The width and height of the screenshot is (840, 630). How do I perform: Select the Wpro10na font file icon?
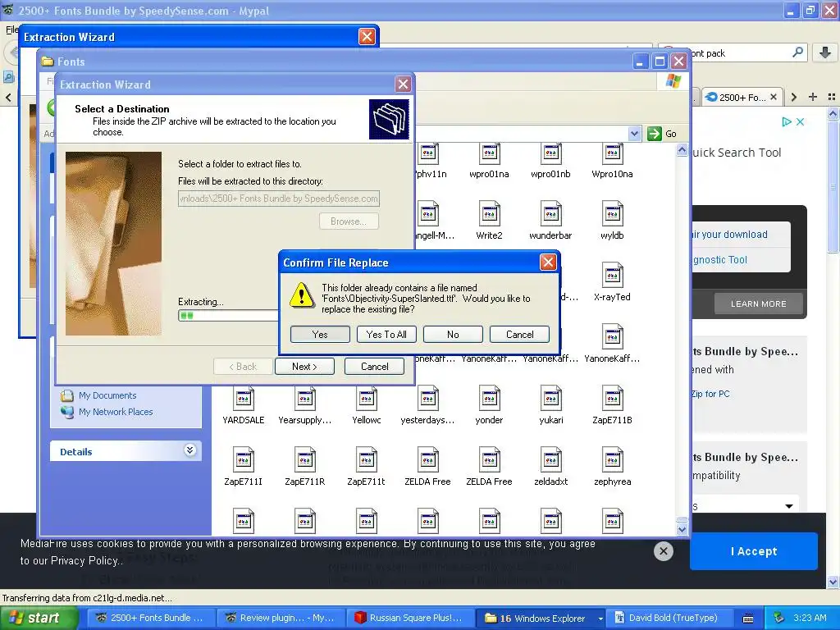tap(612, 153)
